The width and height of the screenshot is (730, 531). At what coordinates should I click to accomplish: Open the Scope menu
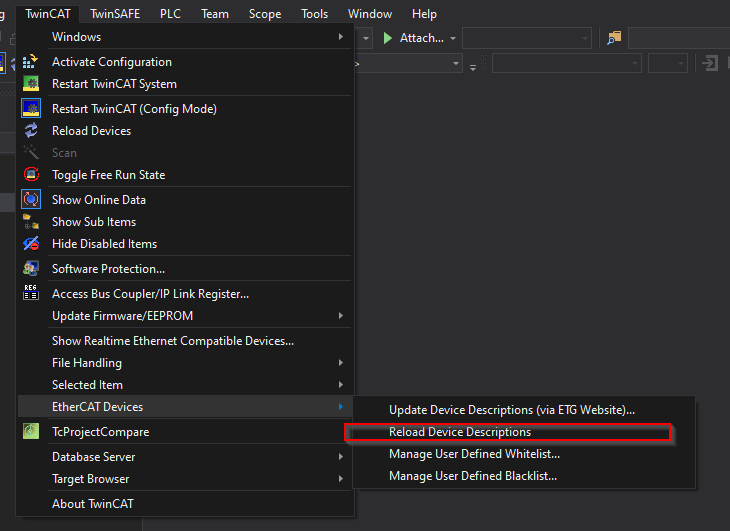click(x=264, y=14)
